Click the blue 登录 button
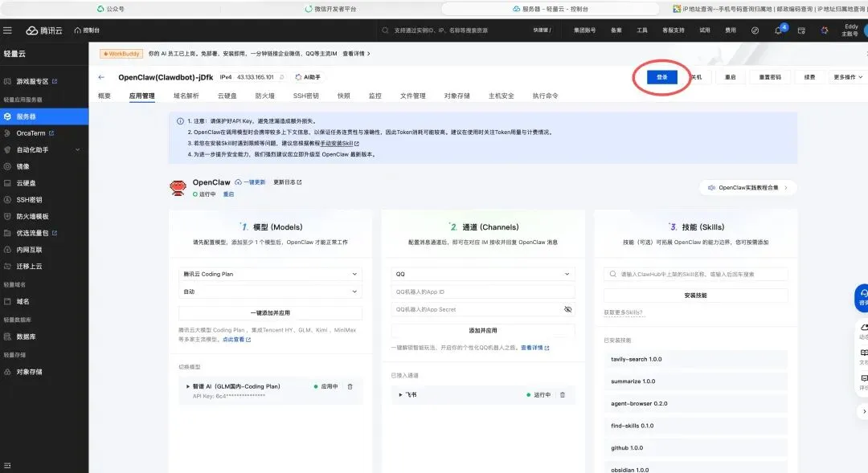Viewport: 868px width, 473px height. [x=662, y=77]
